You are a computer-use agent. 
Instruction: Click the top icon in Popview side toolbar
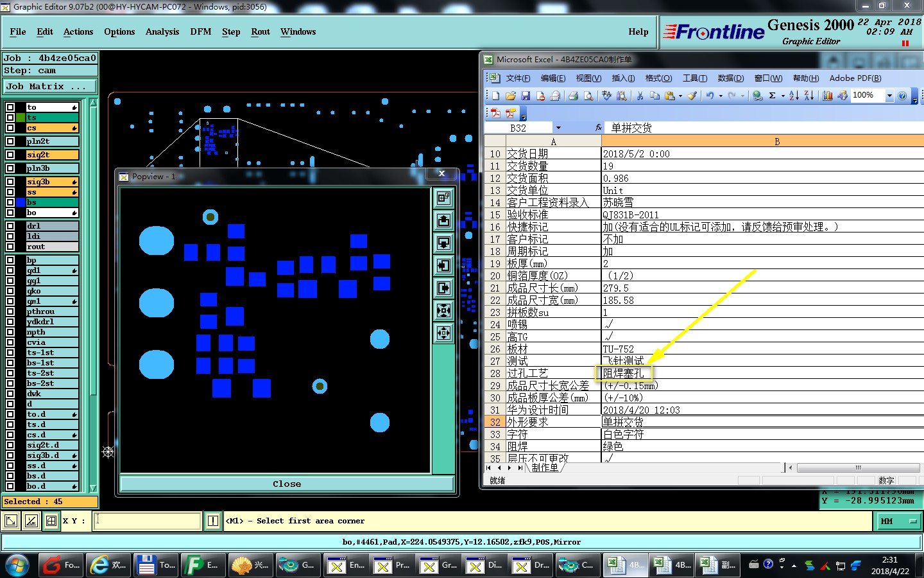pos(443,198)
